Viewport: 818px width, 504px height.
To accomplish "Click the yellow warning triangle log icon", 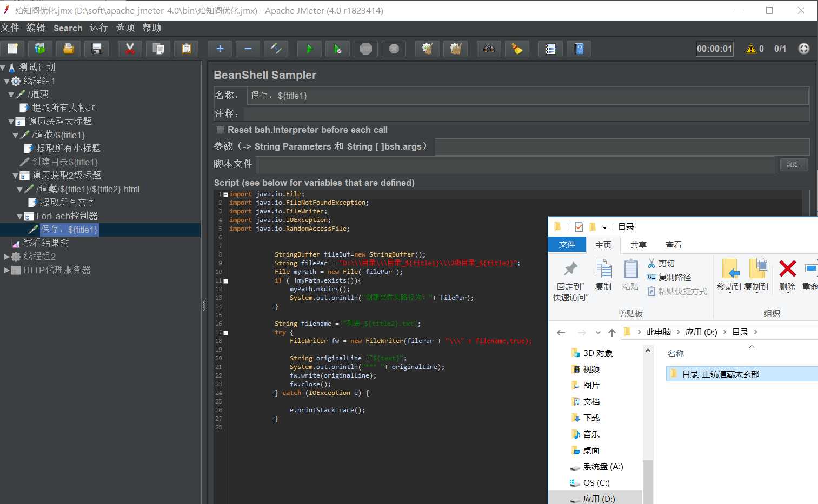I will click(750, 49).
